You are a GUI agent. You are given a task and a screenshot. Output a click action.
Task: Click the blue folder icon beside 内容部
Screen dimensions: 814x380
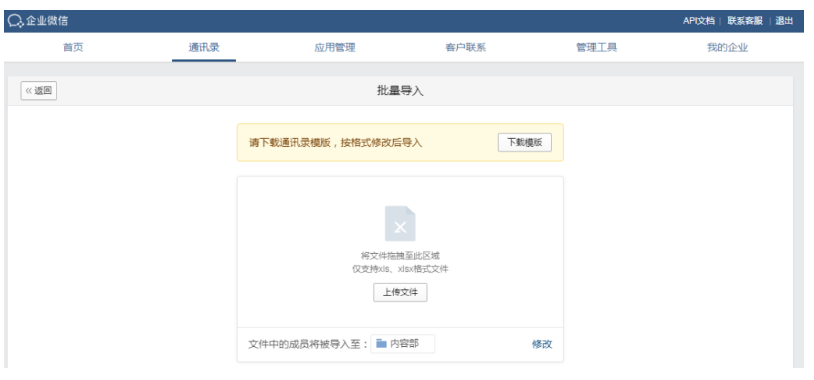tap(382, 343)
